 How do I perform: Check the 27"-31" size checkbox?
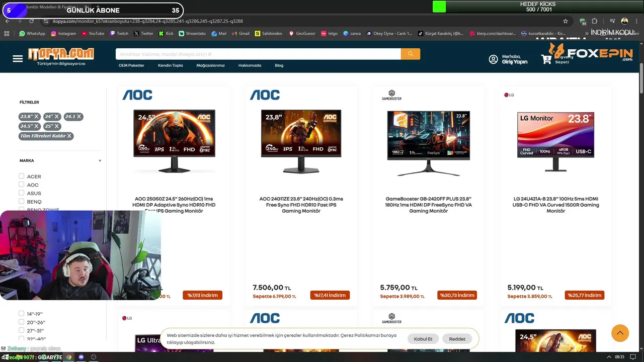click(21, 330)
